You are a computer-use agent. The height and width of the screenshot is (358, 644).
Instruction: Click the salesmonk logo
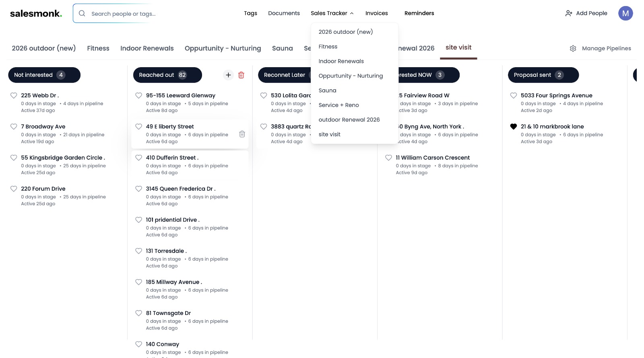[36, 13]
